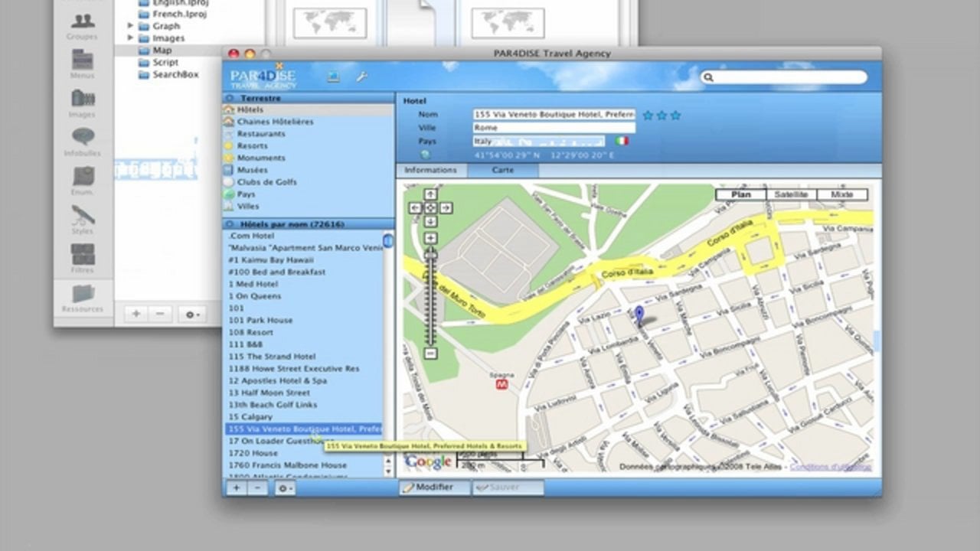
Task: Select '#1 Kaimu Bay Hawaii' row
Action: (x=303, y=260)
